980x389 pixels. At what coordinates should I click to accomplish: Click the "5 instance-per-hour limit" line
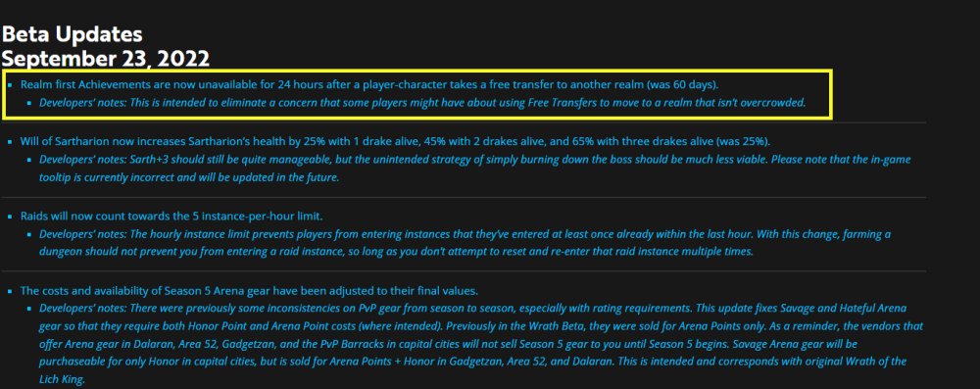[171, 217]
